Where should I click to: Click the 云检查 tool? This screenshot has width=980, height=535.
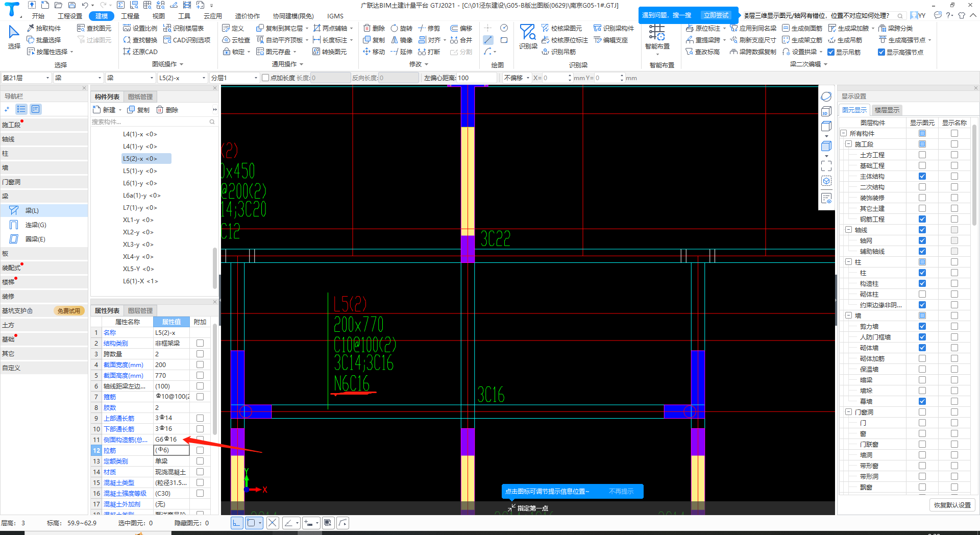click(236, 40)
